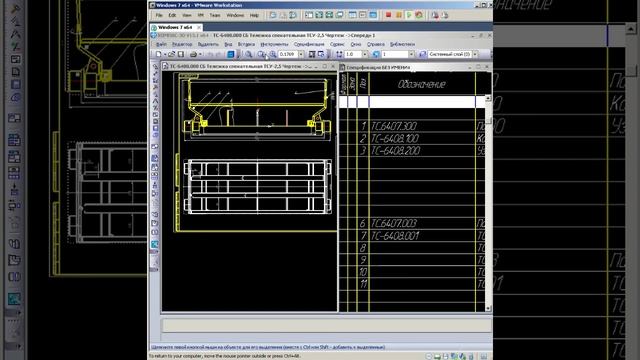The width and height of the screenshot is (640, 360).
Task: Click the zoom magnifier left of the 0.1769 field
Action: [273, 54]
